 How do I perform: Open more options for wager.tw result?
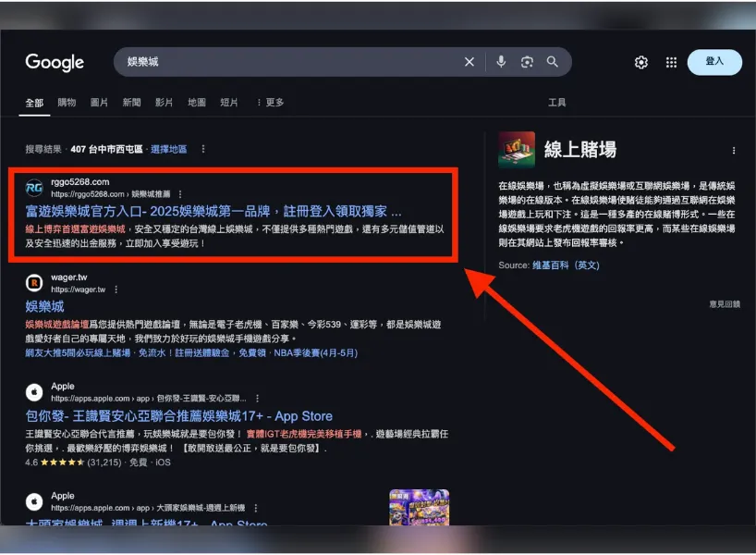tap(116, 290)
